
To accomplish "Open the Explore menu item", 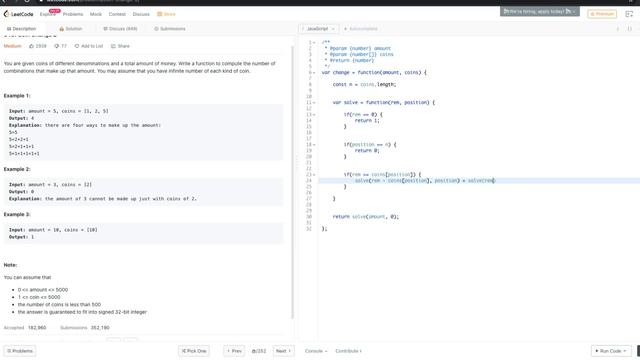I will tap(48, 14).
